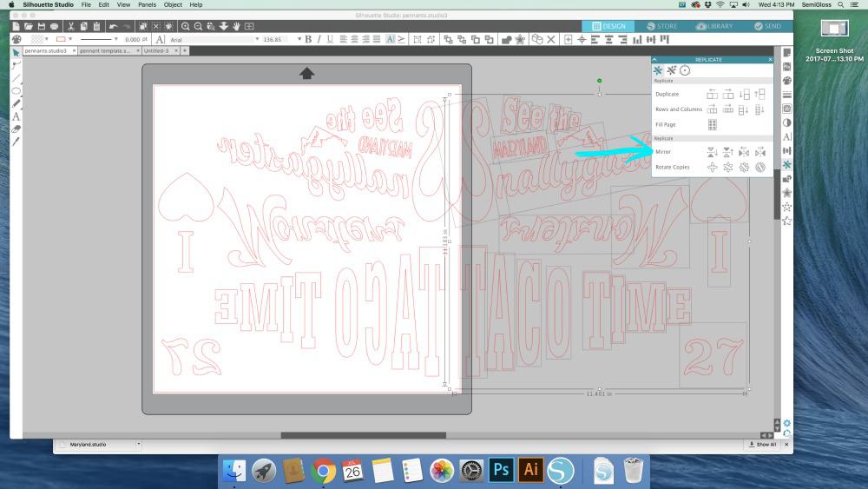Open the Object menu
868x489 pixels.
[x=173, y=4]
